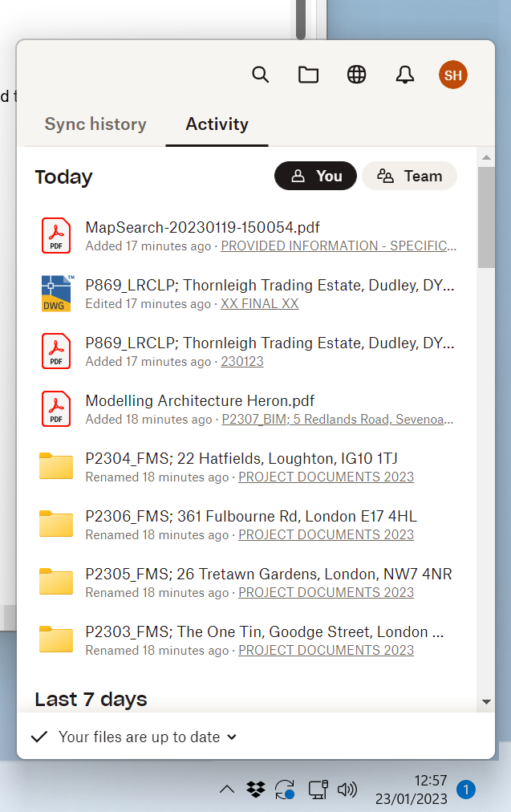Click the Dropbox tray icon
Viewport: 511px width, 812px height.
coord(255,790)
